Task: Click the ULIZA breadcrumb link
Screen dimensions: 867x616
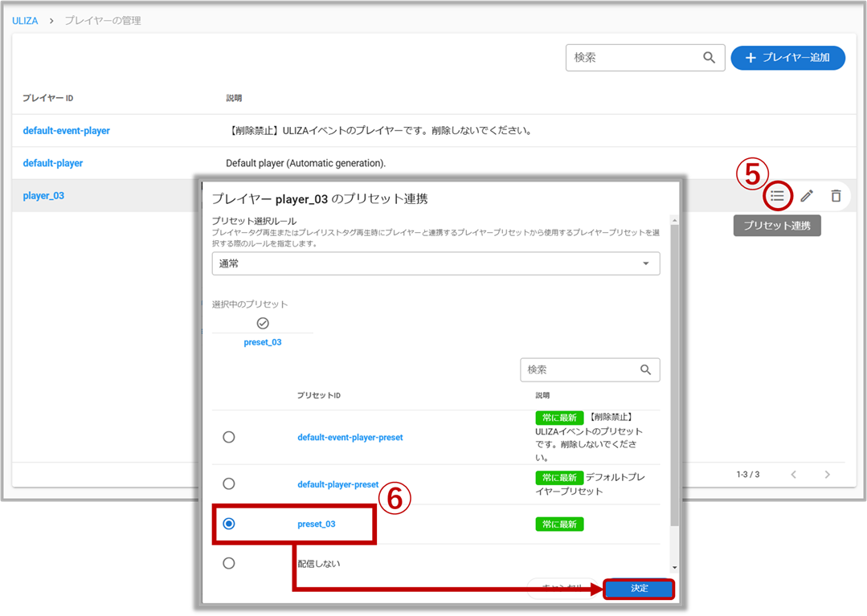Action: (25, 20)
